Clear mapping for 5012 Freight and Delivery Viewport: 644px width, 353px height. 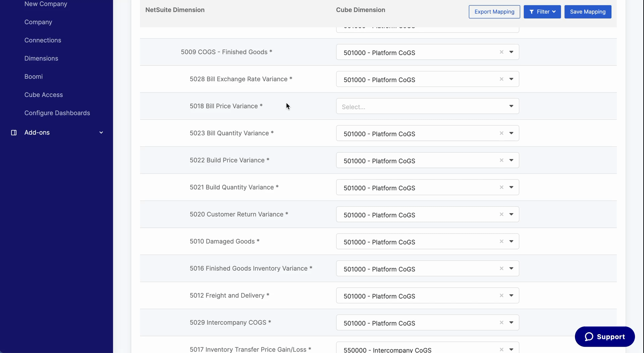(x=501, y=296)
